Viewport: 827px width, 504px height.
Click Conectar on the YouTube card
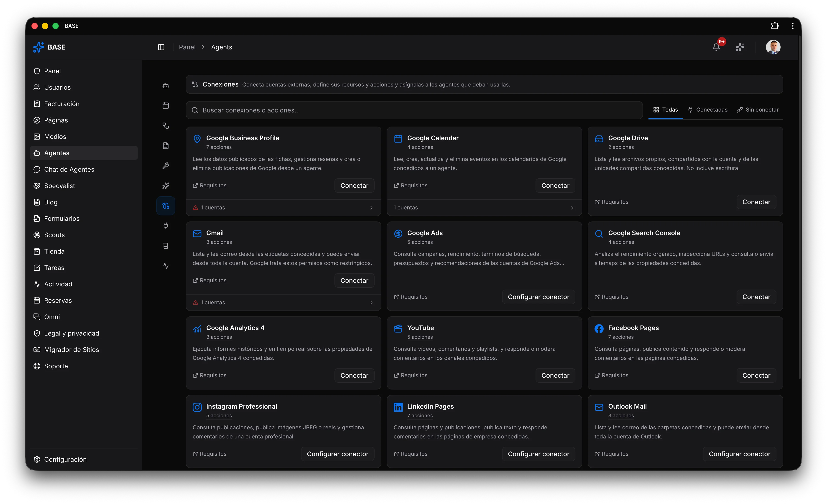tap(555, 375)
